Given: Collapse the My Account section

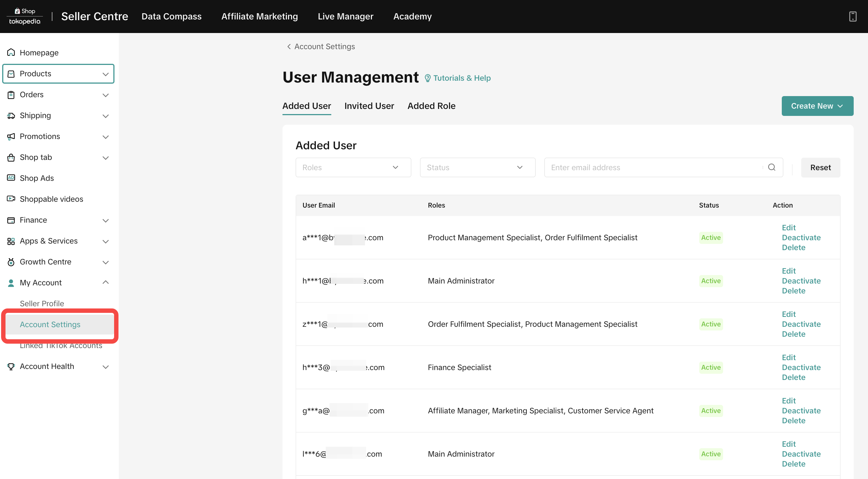Looking at the screenshot, I should (105, 282).
